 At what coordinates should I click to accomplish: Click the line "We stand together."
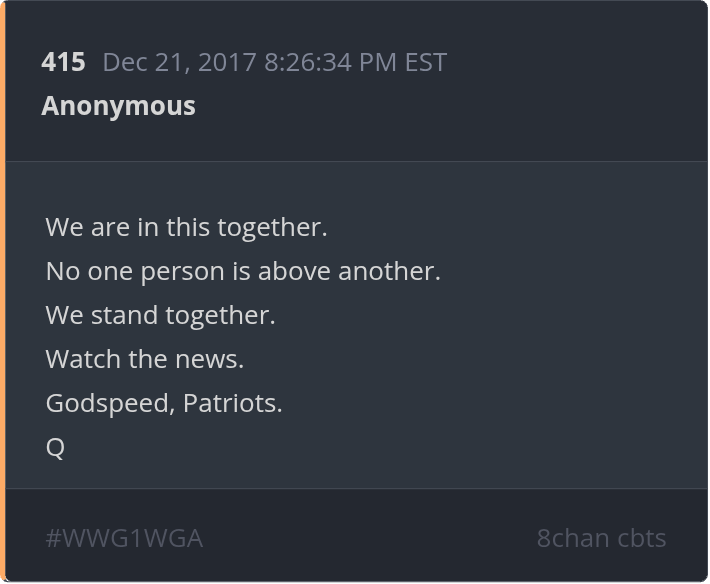pos(160,315)
